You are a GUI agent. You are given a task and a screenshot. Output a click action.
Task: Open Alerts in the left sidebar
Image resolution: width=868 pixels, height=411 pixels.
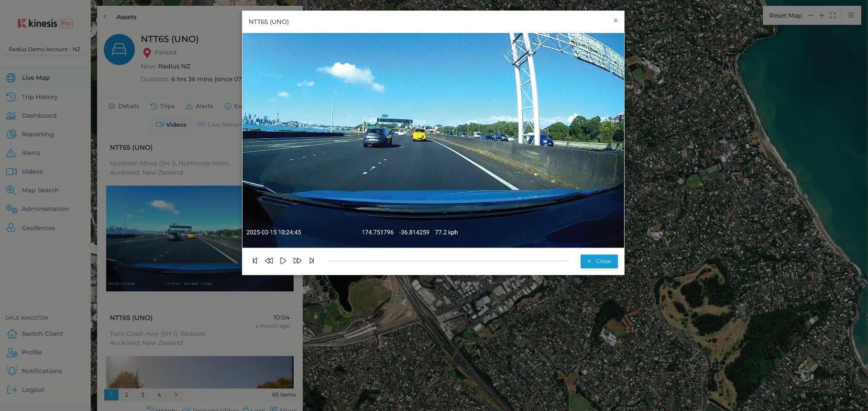click(31, 153)
